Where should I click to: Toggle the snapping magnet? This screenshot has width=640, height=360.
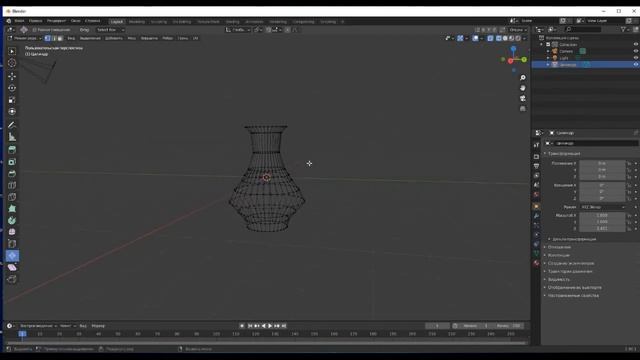pos(269,30)
